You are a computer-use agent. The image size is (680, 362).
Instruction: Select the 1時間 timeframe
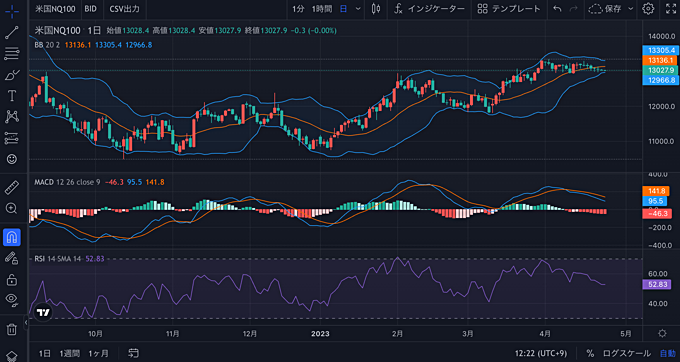point(322,9)
